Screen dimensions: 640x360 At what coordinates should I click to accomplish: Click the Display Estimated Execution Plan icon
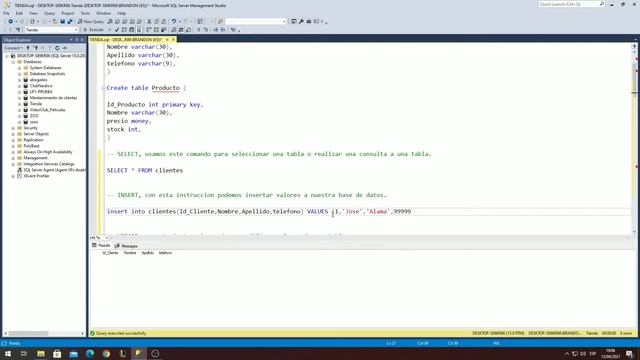(x=124, y=30)
